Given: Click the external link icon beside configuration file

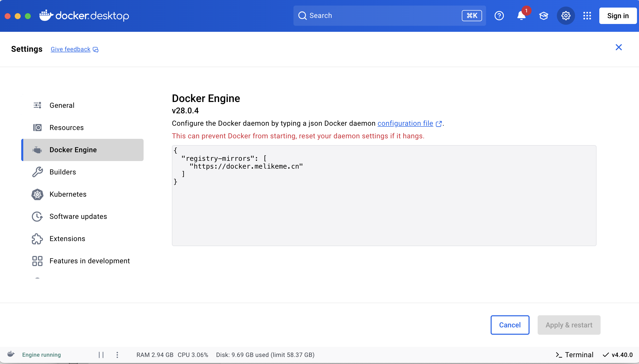Looking at the screenshot, I should pyautogui.click(x=439, y=124).
